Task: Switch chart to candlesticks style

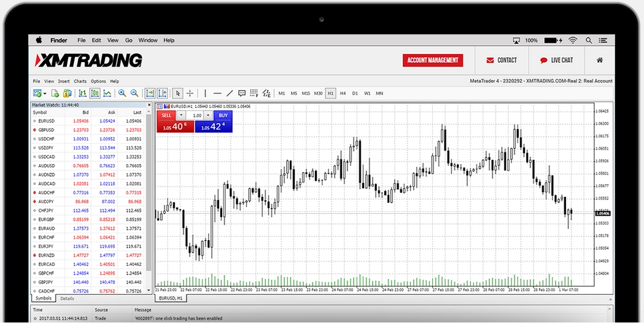Action: click(x=95, y=93)
